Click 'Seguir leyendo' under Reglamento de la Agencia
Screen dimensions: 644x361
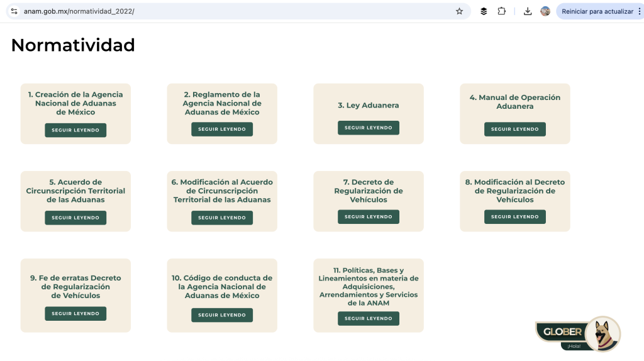[222, 130]
